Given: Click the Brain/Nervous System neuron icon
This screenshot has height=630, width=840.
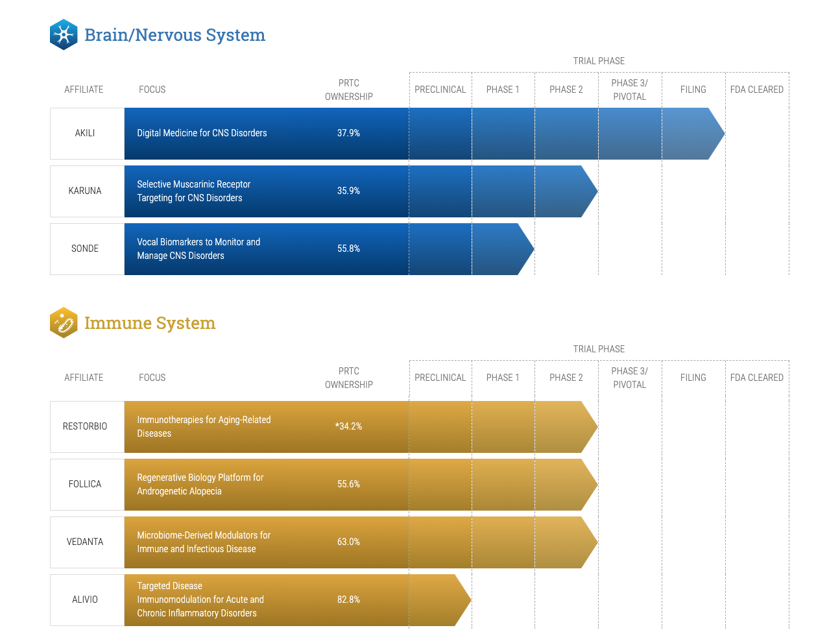Looking at the screenshot, I should (64, 34).
